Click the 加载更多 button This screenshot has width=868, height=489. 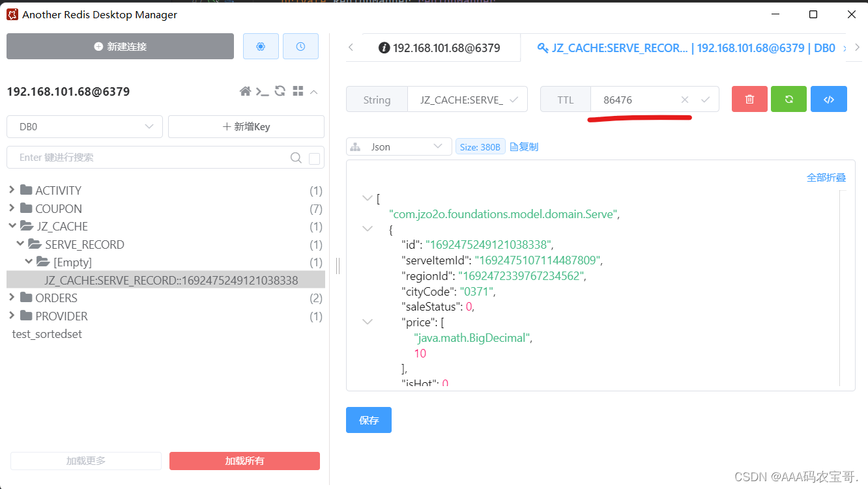(x=86, y=461)
